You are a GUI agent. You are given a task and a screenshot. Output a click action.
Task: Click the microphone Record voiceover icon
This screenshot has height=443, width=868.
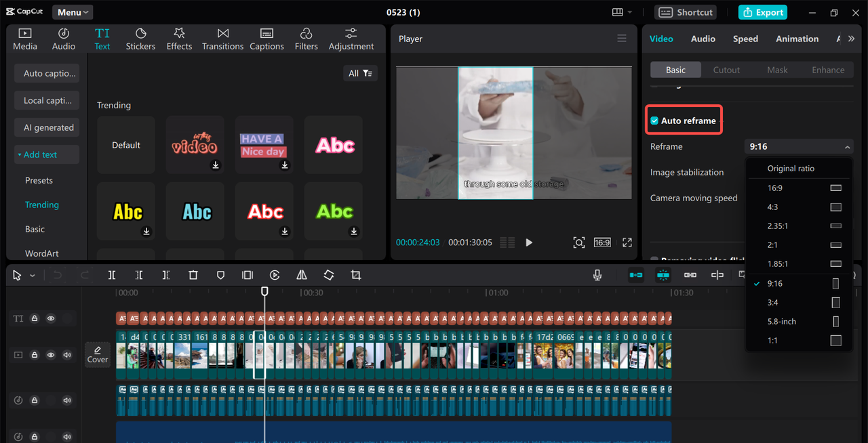point(597,275)
